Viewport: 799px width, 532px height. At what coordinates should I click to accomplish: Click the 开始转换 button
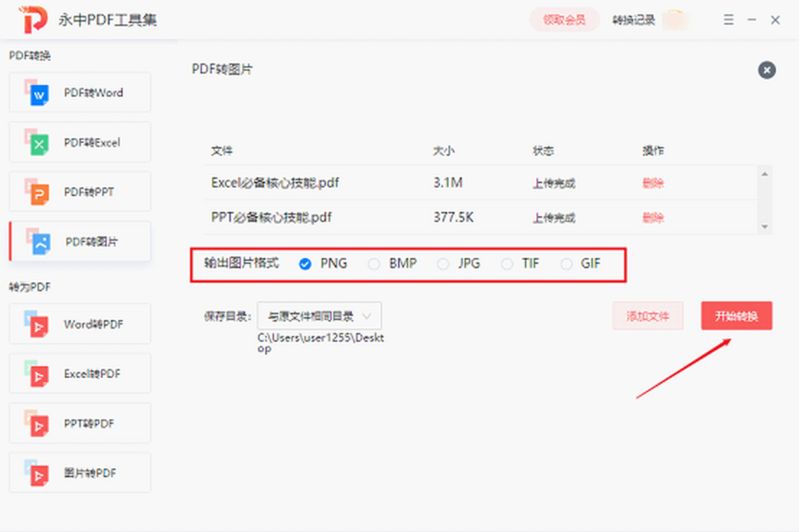736,316
